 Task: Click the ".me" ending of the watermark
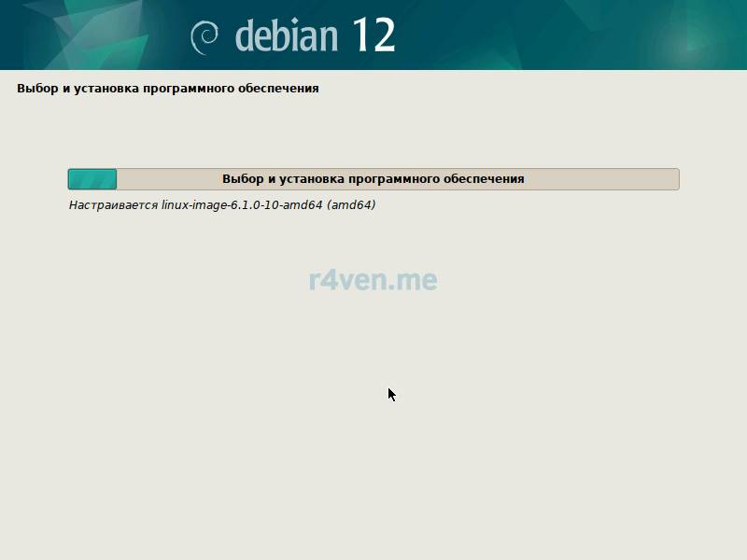[x=416, y=279]
